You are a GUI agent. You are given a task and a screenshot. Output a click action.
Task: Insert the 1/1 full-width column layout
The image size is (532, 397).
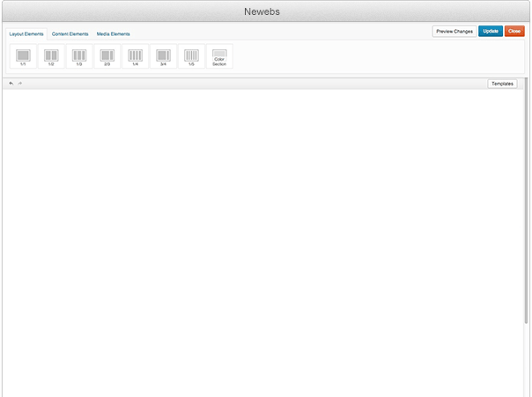pos(23,57)
